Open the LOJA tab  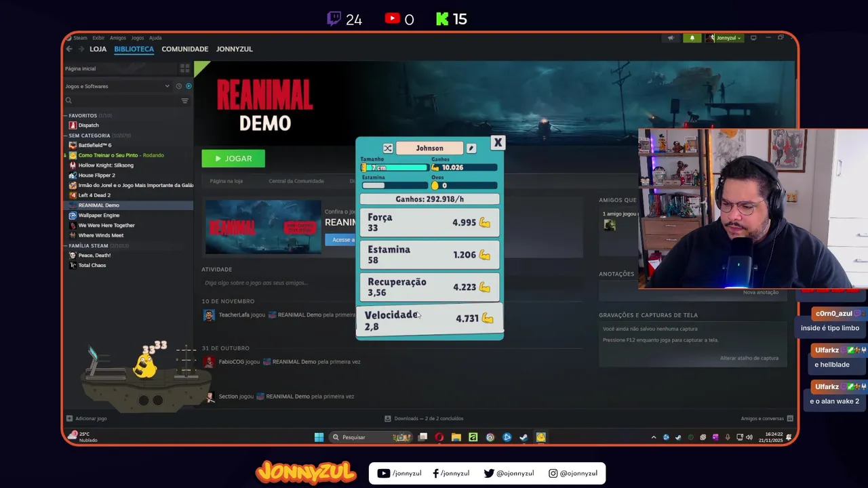tap(98, 49)
